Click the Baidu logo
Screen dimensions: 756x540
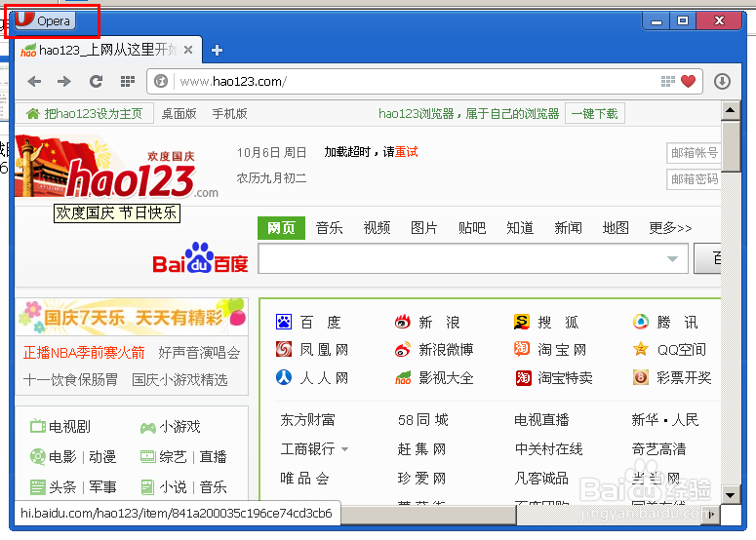pos(200,258)
